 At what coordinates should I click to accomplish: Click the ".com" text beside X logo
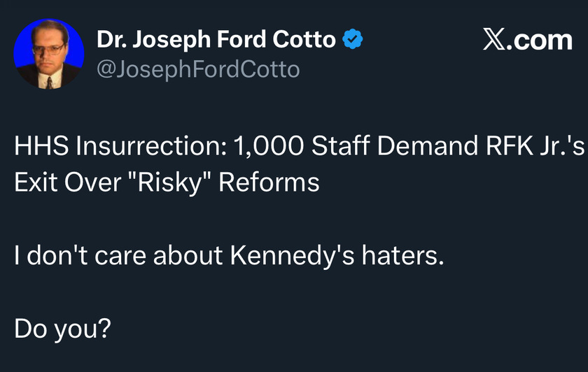pyautogui.click(x=539, y=41)
